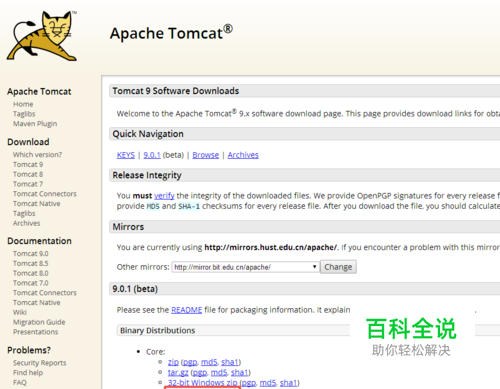The image size is (500, 389).
Task: Open Taglibs under Apache Tomcat section
Action: point(24,114)
